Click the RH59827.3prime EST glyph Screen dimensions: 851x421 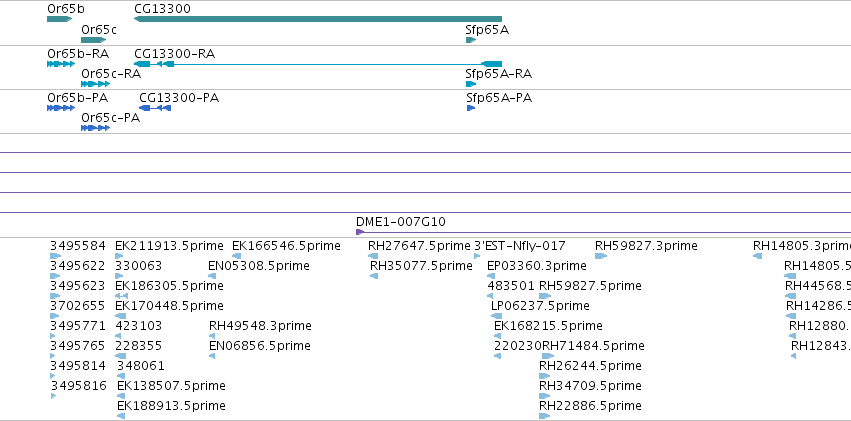pyautogui.click(x=601, y=256)
